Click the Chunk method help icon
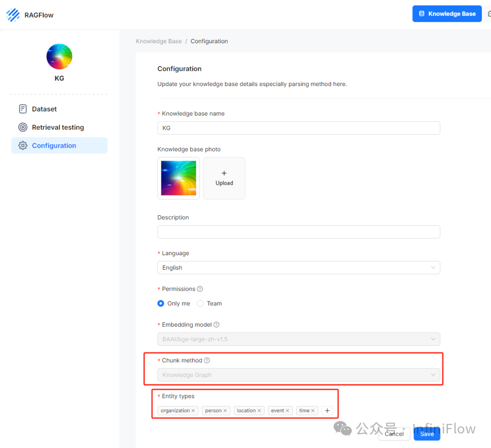The height and width of the screenshot is (448, 491). point(207,360)
